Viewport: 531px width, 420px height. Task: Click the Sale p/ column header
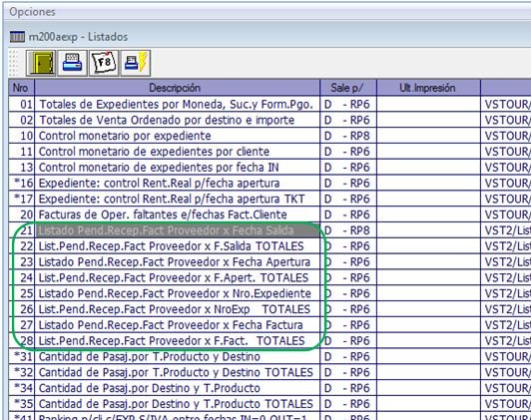(348, 88)
